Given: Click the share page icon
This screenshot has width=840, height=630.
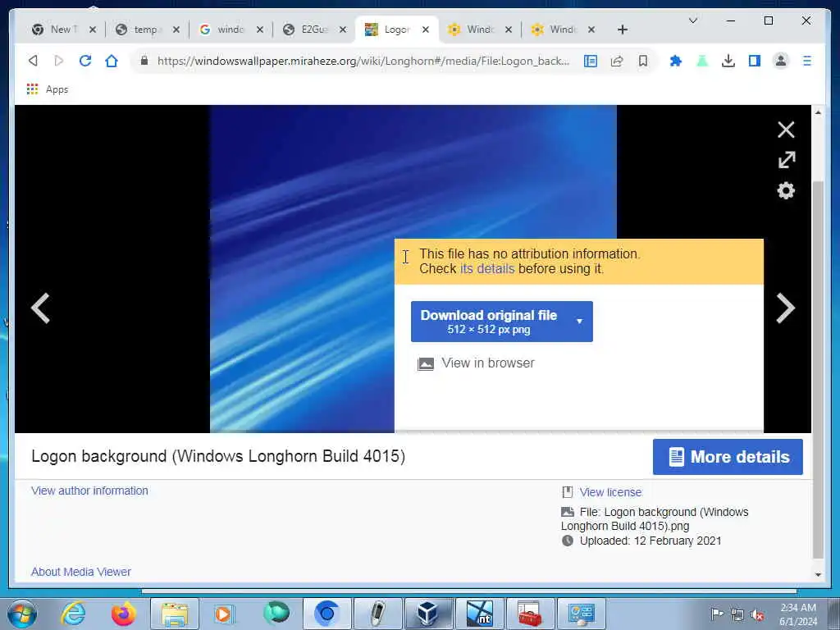Looking at the screenshot, I should tap(617, 61).
